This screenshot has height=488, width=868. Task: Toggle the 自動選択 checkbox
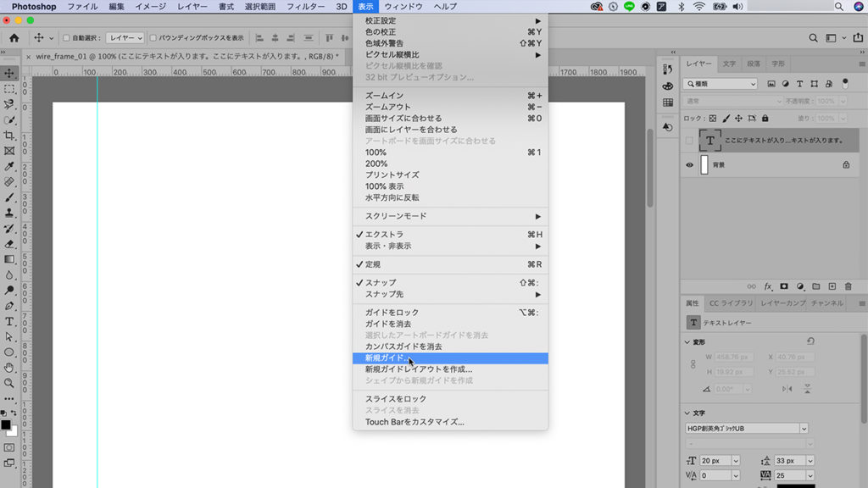coord(66,38)
